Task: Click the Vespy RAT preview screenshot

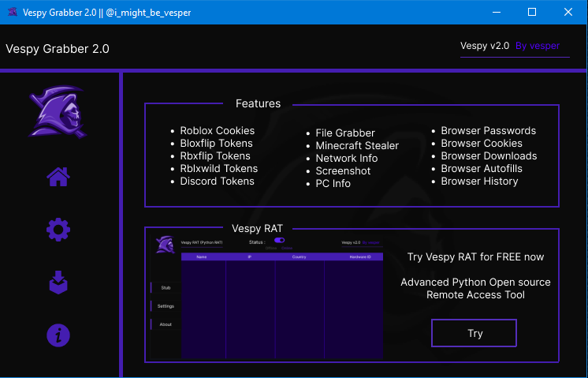Action: (x=266, y=296)
